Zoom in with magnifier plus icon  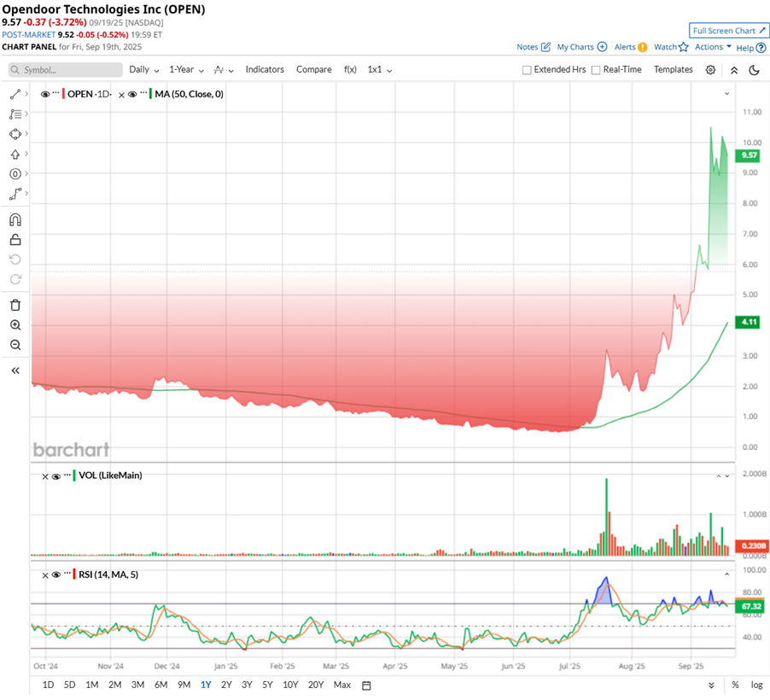point(15,325)
